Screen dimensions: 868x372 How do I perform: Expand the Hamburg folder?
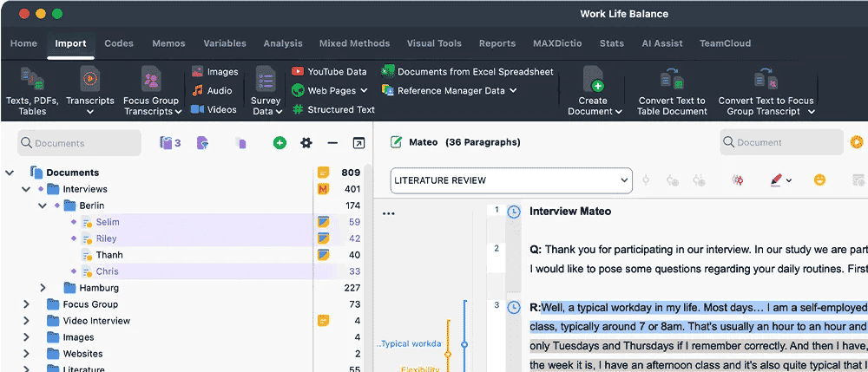[43, 287]
